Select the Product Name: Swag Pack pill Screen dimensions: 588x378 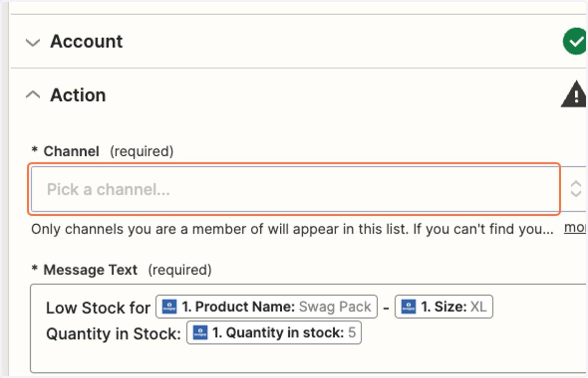point(267,307)
